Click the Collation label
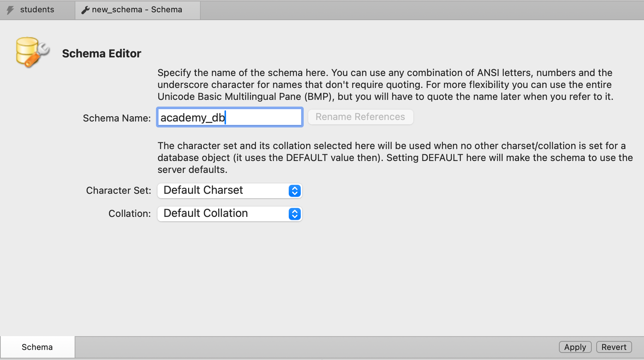Screen dimensions: 644x360 (129, 214)
